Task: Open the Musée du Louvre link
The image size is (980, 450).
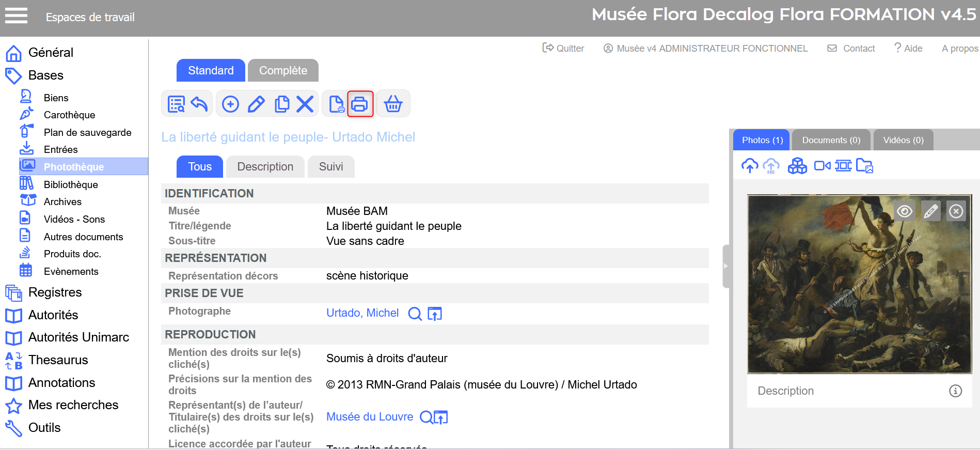Action: pos(370,417)
